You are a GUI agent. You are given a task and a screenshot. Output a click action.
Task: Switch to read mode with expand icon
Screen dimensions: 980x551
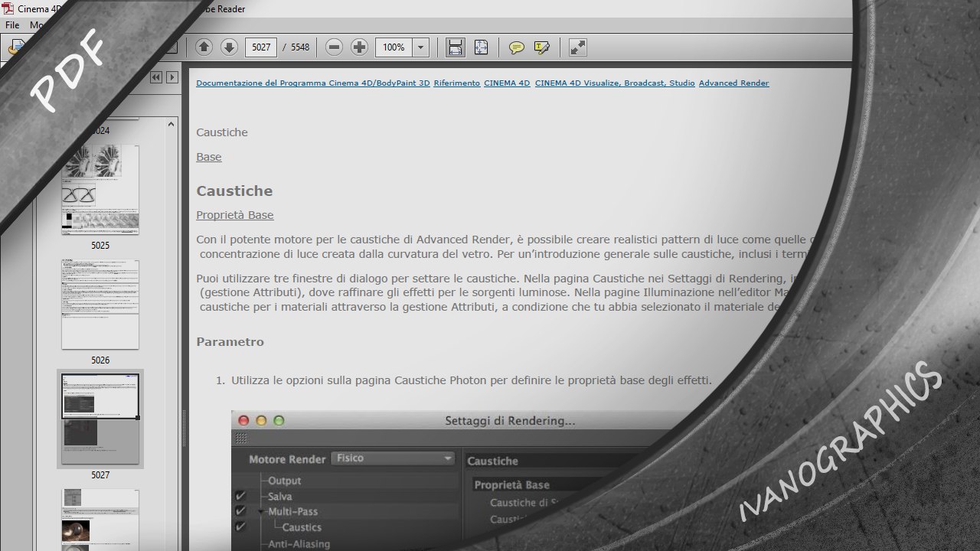pyautogui.click(x=578, y=47)
